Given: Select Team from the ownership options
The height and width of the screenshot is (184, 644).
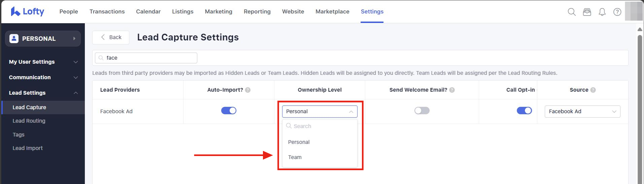Looking at the screenshot, I should tap(295, 157).
